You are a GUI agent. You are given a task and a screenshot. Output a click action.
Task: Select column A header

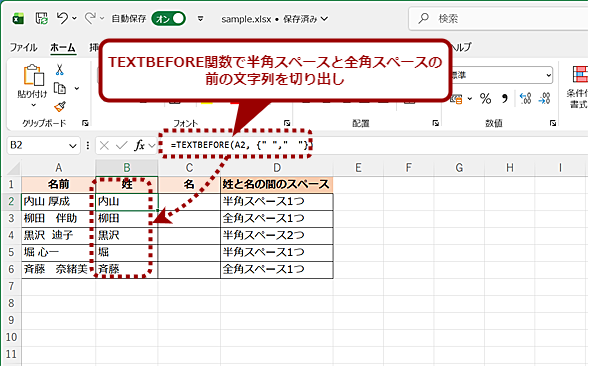tap(59, 168)
